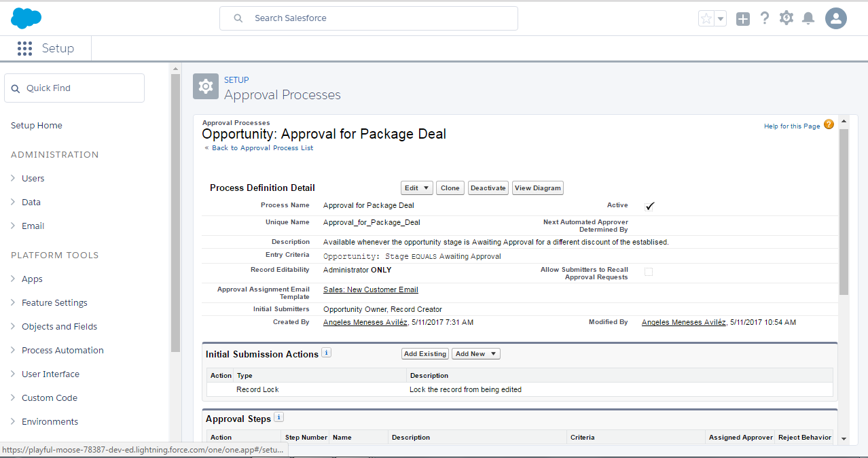Open the favorites list dropdown arrow
Image resolution: width=868 pixels, height=458 pixels.
coord(721,18)
